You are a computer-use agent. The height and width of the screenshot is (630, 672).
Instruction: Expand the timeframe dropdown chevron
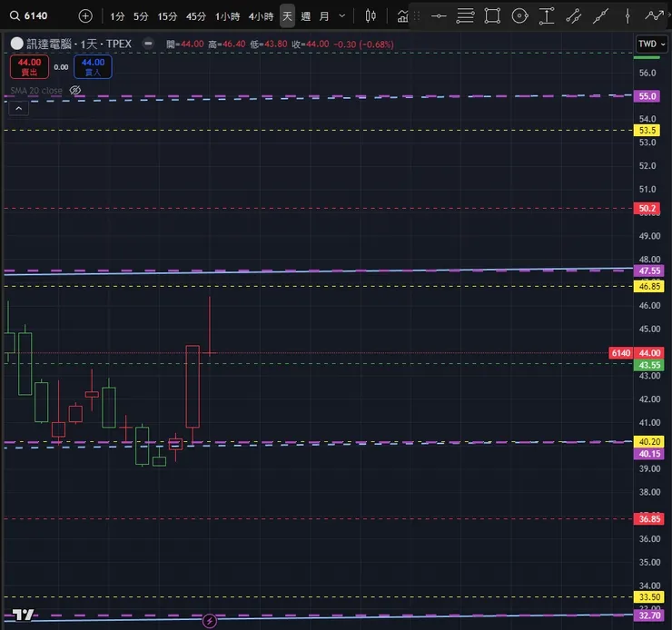click(342, 15)
